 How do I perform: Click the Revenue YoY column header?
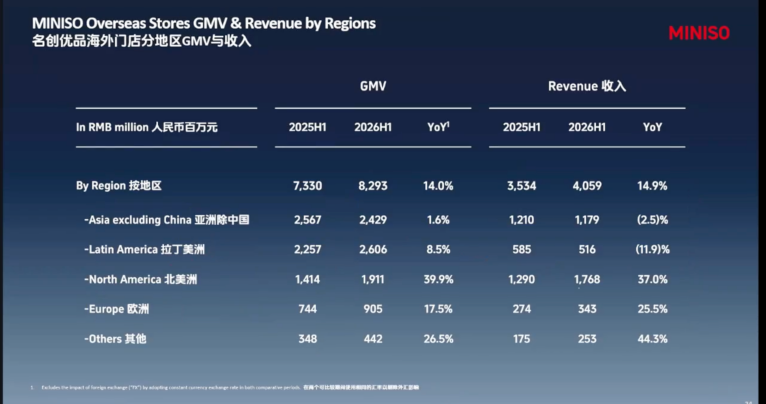(652, 128)
